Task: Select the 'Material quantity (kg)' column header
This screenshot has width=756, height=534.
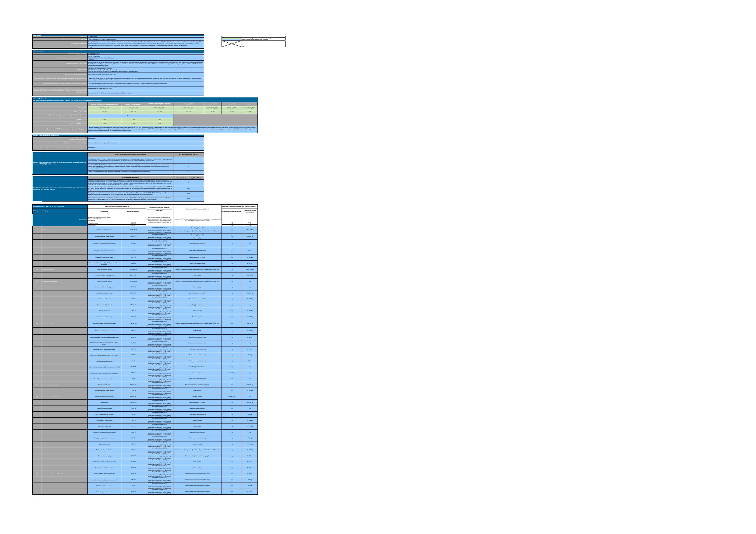Action: coord(133,212)
